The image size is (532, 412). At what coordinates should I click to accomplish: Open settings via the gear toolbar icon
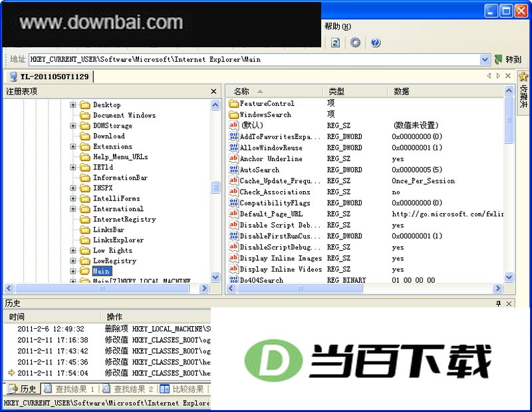point(355,43)
